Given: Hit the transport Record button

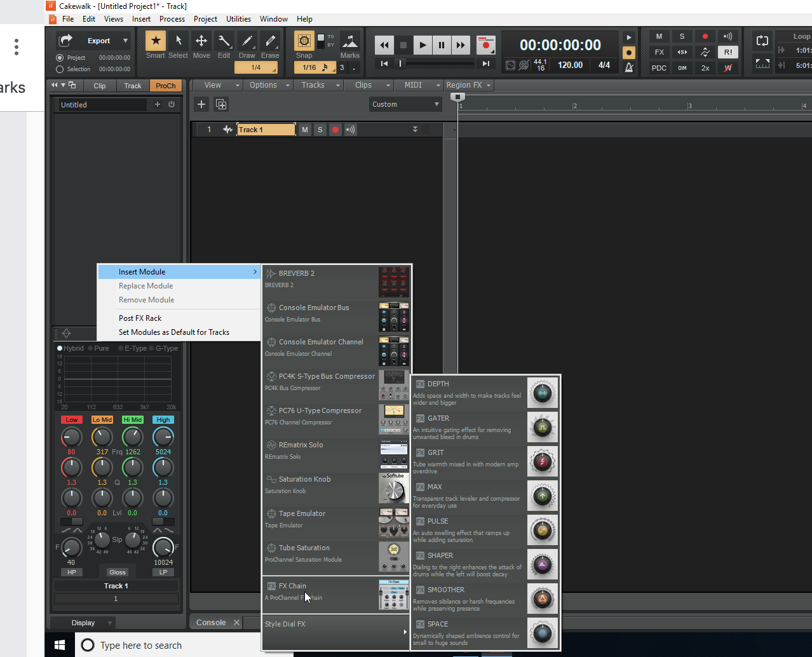Looking at the screenshot, I should pyautogui.click(x=486, y=45).
